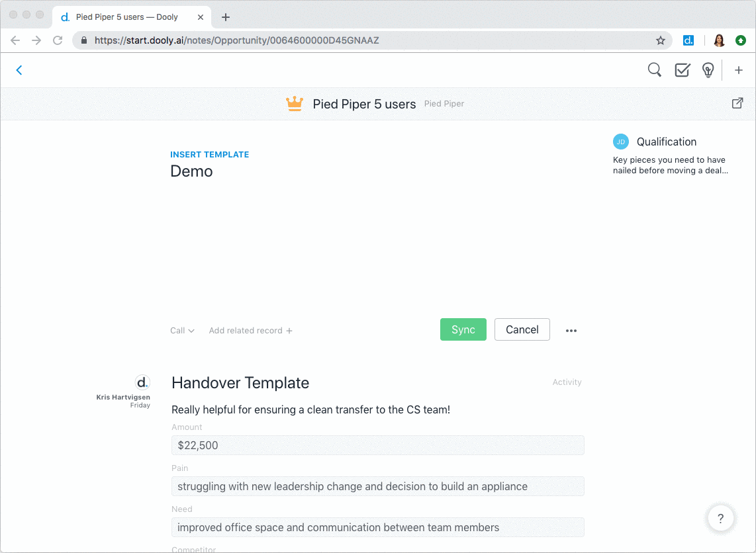Click the Cancel button
The image size is (756, 553).
(x=522, y=329)
